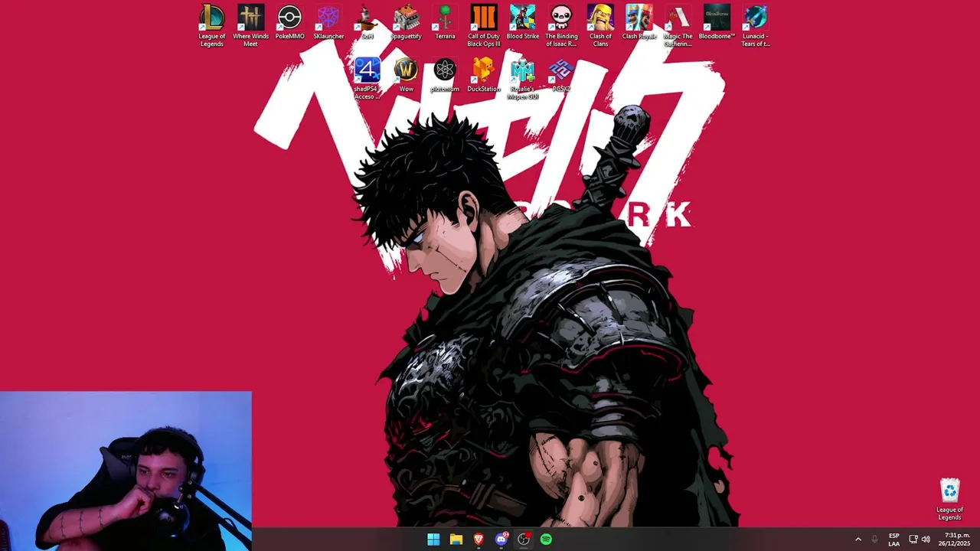
Task: Open File Explorer from the taskbar
Action: pyautogui.click(x=456, y=540)
